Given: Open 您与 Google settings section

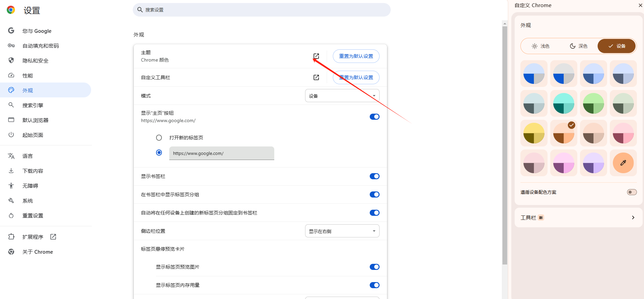Looking at the screenshot, I should (45, 31).
